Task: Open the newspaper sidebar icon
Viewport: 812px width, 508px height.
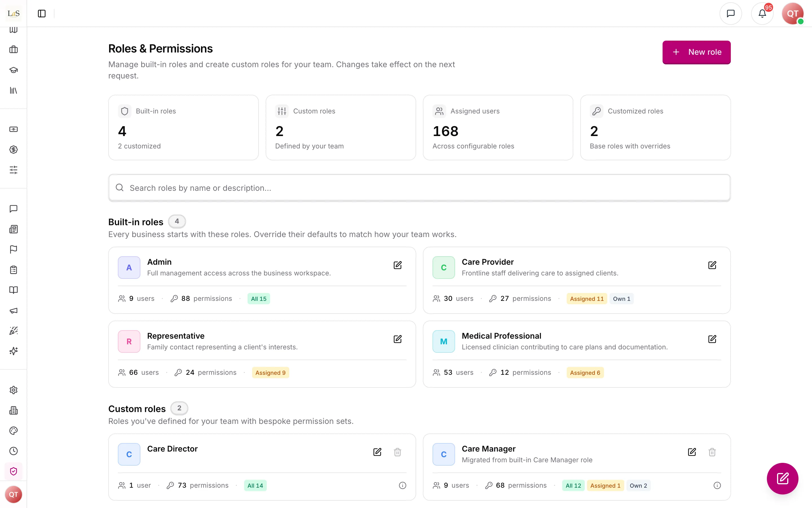Action: coord(14,229)
